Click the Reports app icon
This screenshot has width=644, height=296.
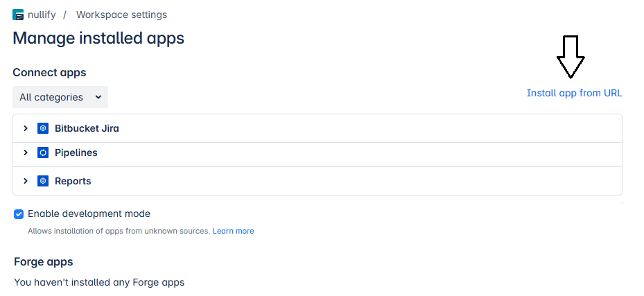(43, 181)
